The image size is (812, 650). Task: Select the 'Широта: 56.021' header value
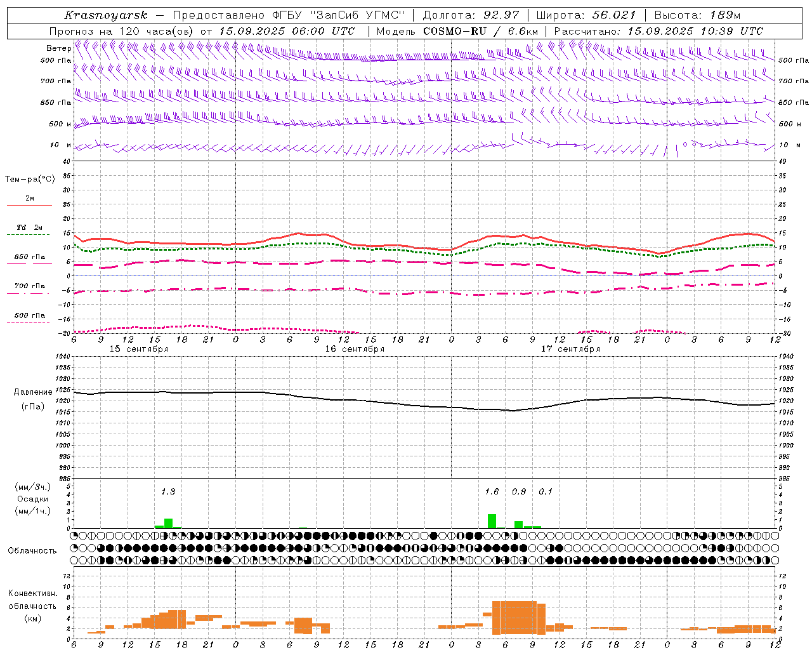[586, 15]
